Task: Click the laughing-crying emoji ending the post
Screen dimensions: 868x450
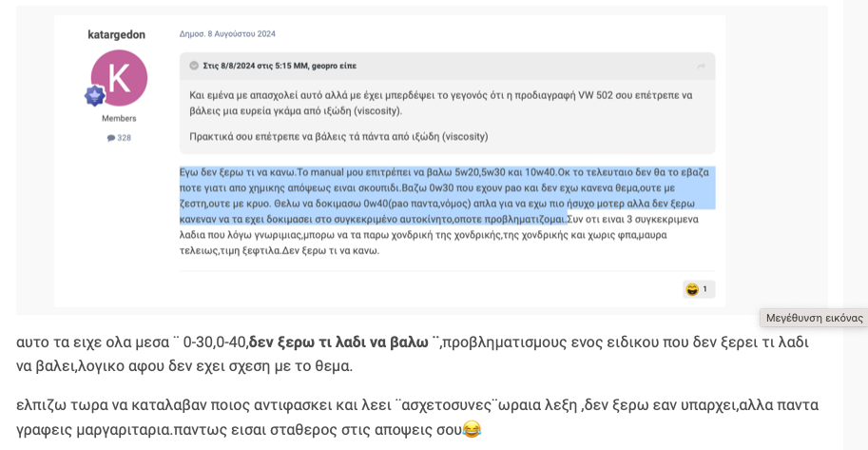Action: pyautogui.click(x=472, y=428)
